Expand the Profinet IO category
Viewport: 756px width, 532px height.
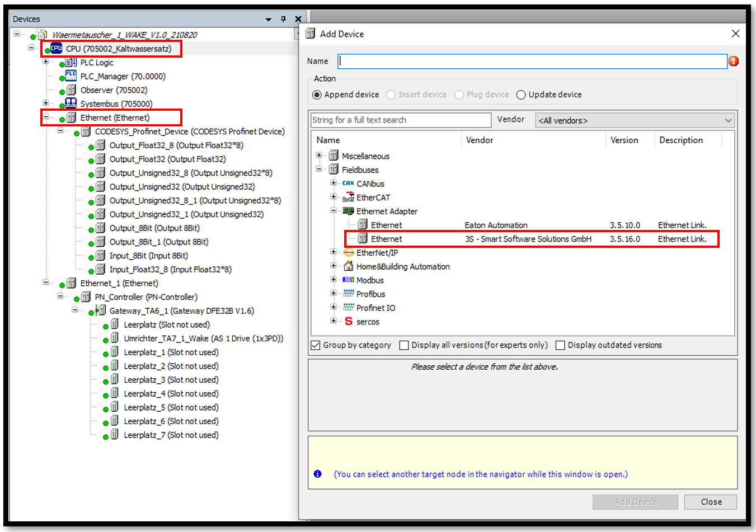pos(334,307)
